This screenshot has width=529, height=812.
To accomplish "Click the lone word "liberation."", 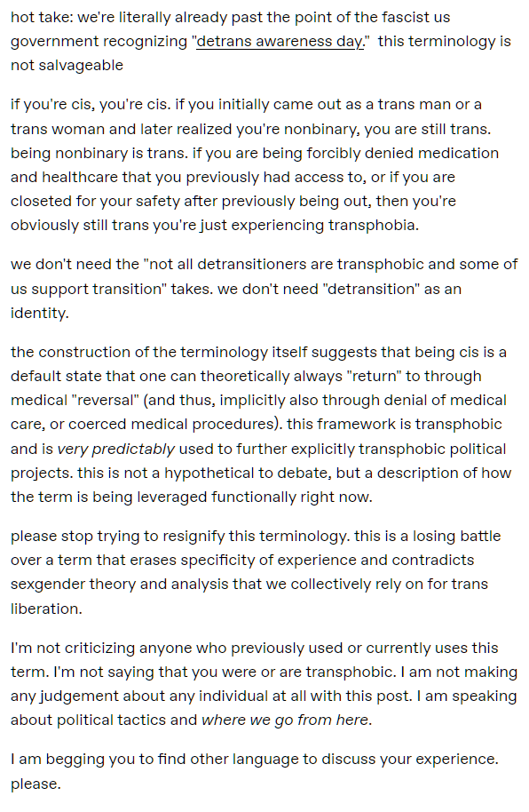I will coord(46,609).
